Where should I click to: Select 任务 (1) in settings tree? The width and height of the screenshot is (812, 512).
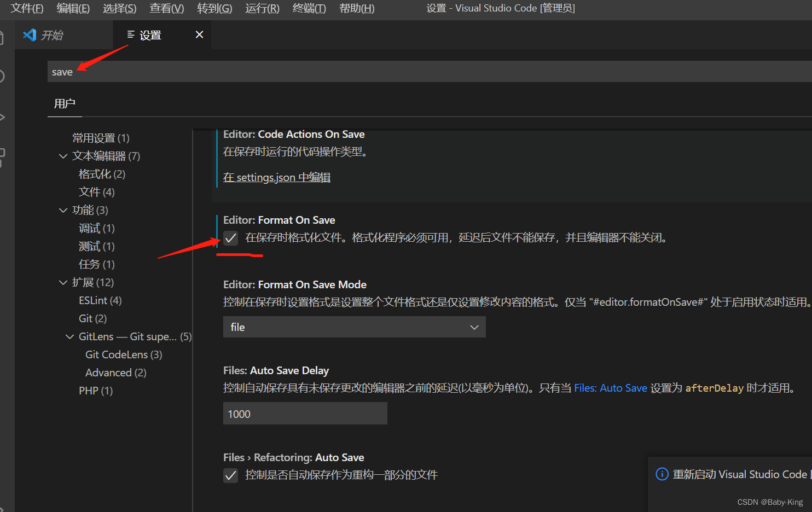97,264
